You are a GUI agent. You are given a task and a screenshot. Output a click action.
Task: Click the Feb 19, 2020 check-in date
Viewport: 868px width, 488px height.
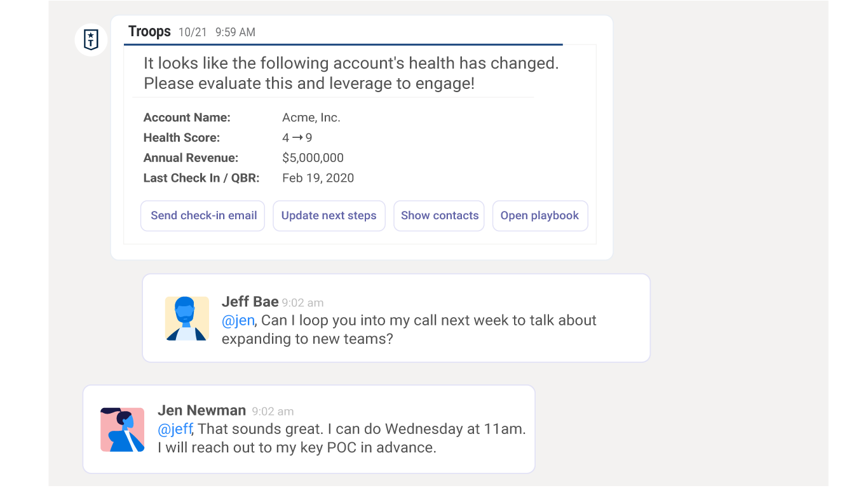(318, 179)
